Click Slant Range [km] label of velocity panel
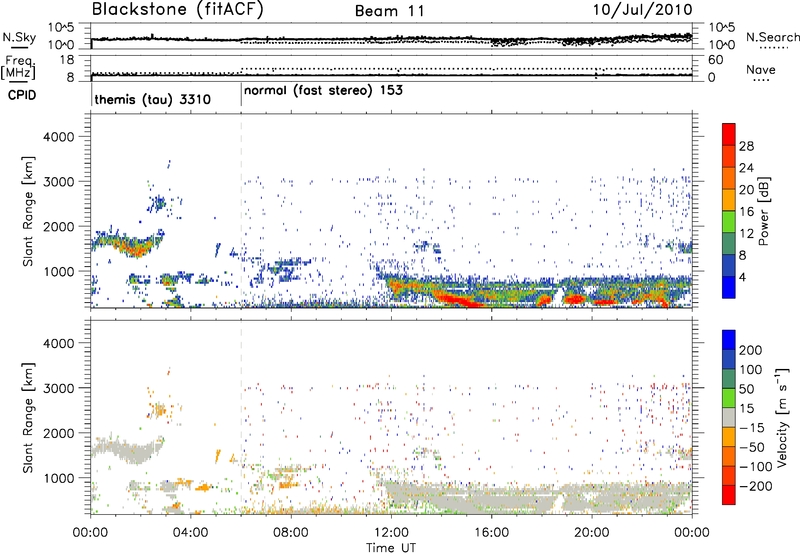This screenshot has height=554, width=800. pos(29,417)
